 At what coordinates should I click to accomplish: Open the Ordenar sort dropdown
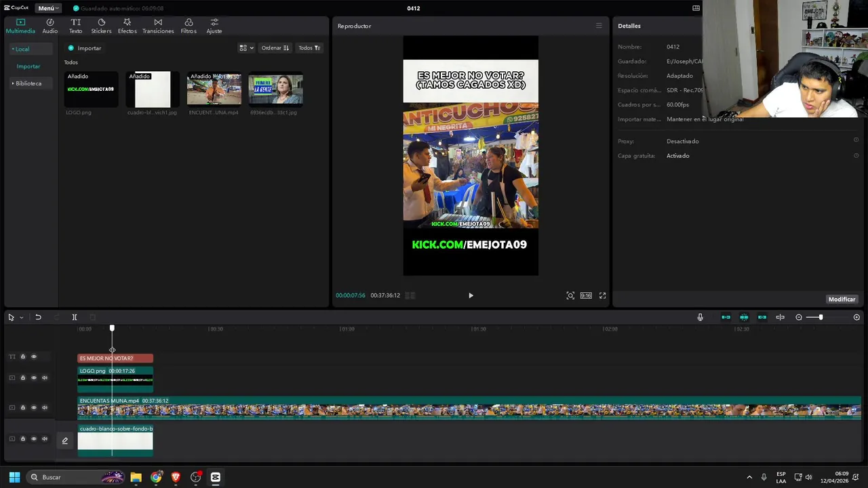coord(275,48)
